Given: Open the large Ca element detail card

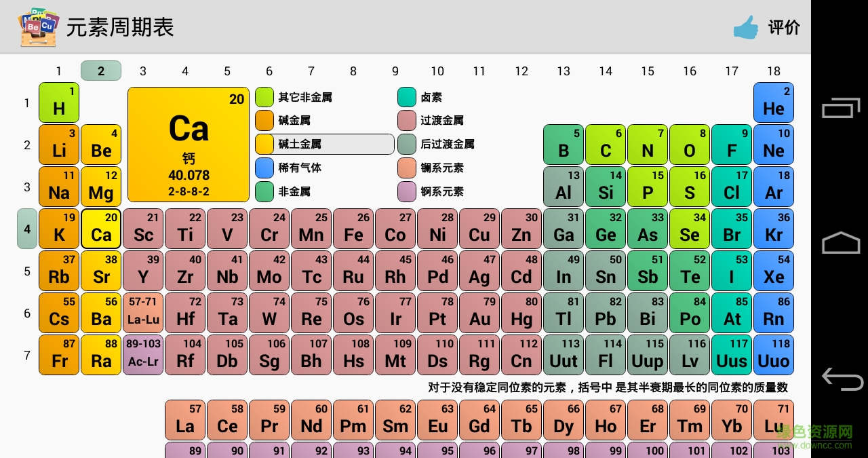Looking at the screenshot, I should 189,145.
